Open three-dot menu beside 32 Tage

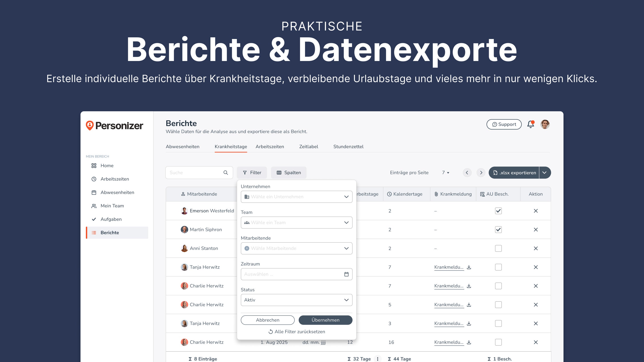pos(377,359)
